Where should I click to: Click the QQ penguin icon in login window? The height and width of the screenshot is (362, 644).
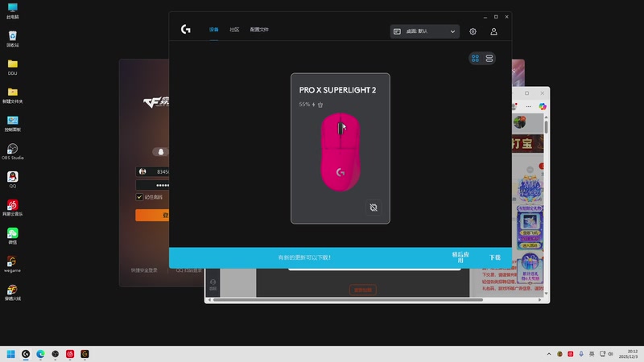[160, 152]
